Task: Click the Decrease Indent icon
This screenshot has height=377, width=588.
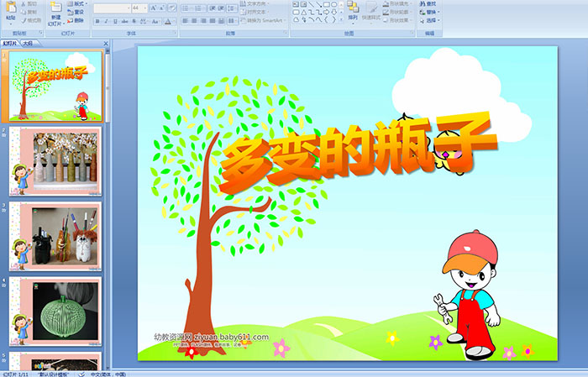Action: point(213,8)
